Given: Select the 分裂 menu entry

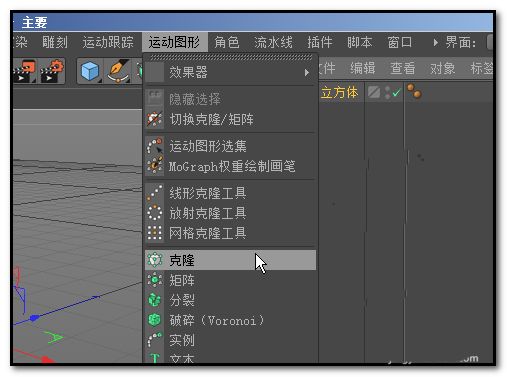Looking at the screenshot, I should tap(230, 300).
